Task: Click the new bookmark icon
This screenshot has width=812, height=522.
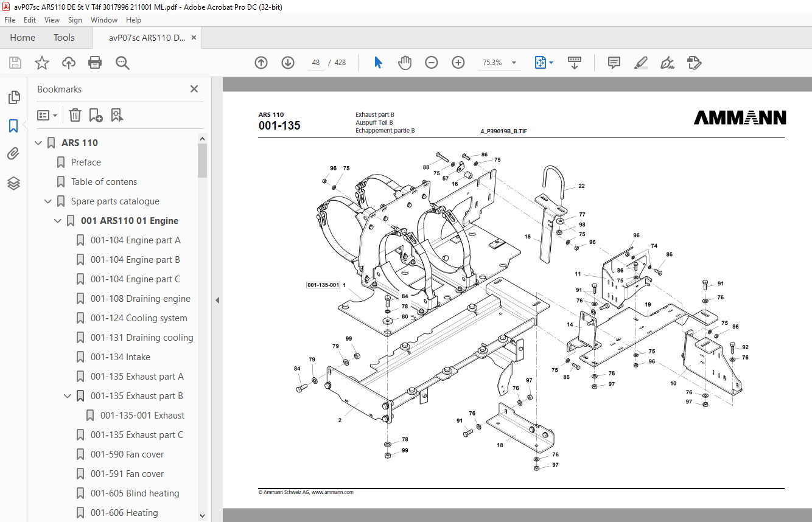Action: [96, 115]
